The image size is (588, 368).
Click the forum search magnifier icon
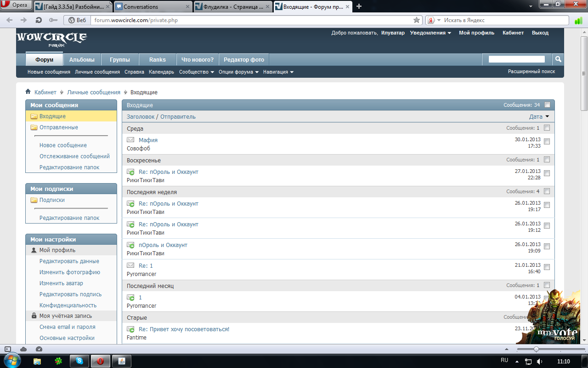558,59
